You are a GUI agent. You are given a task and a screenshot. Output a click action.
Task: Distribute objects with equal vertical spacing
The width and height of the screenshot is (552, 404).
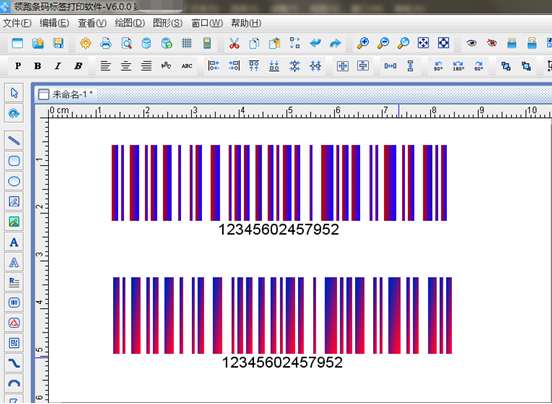click(410, 66)
